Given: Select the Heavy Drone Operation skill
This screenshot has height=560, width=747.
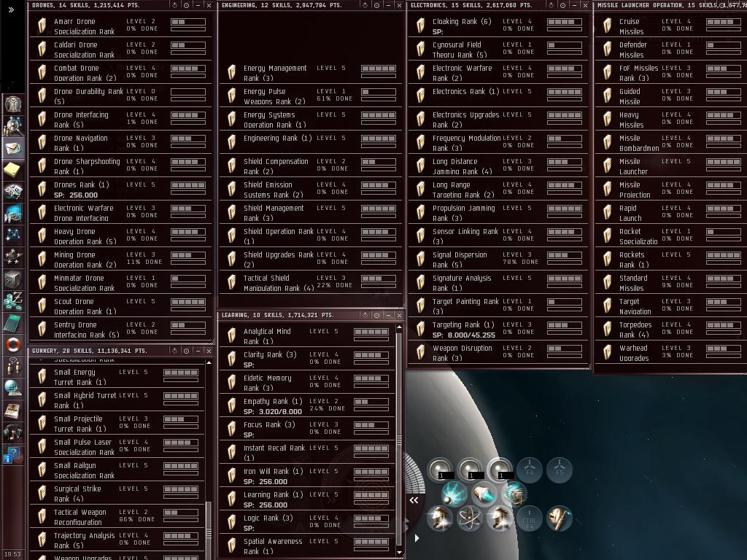Looking at the screenshot, I should click(x=120, y=236).
